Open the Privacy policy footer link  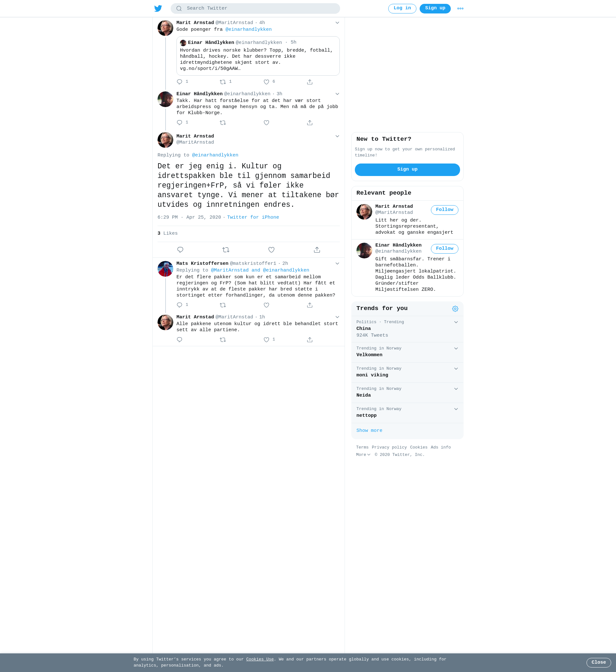389,447
